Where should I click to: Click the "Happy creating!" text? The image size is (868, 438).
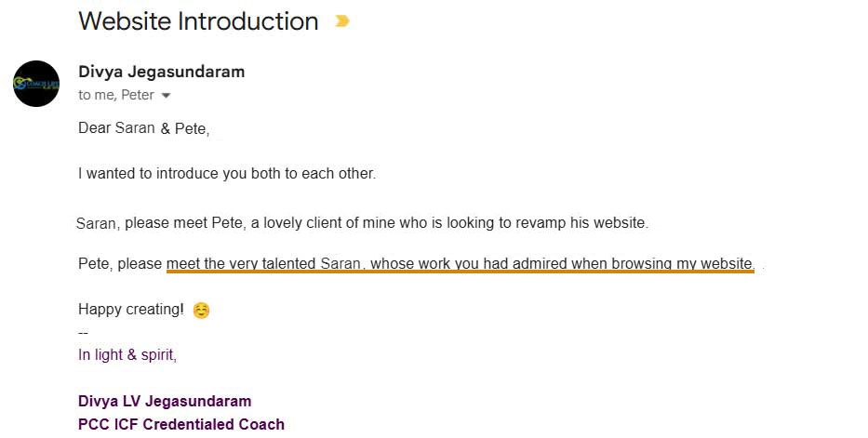tap(130, 310)
